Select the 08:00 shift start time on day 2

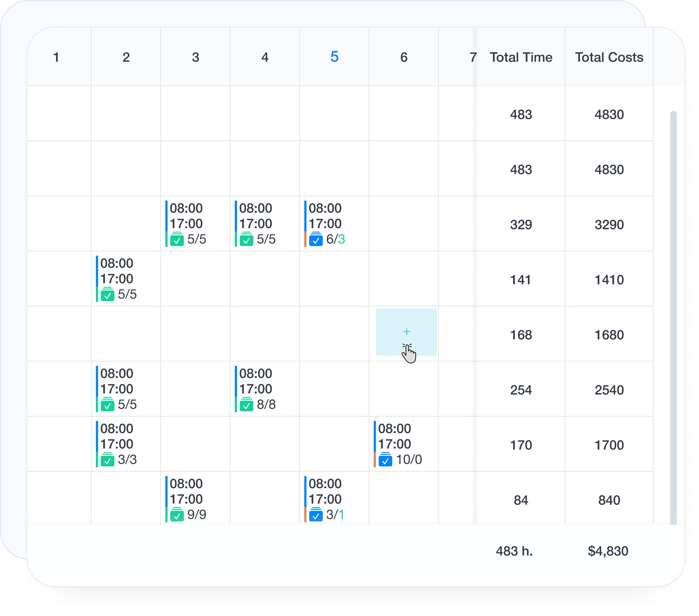(116, 263)
